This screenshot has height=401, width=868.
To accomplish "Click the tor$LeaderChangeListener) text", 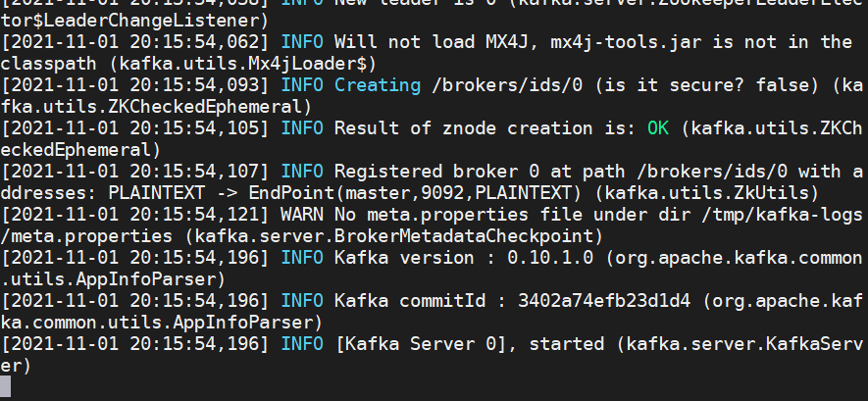I will click(134, 21).
